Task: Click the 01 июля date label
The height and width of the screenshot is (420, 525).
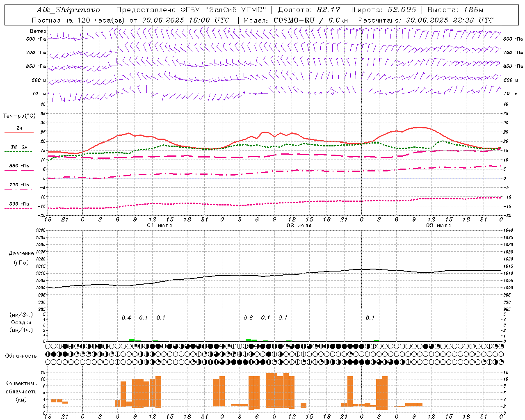Action: coord(160,226)
